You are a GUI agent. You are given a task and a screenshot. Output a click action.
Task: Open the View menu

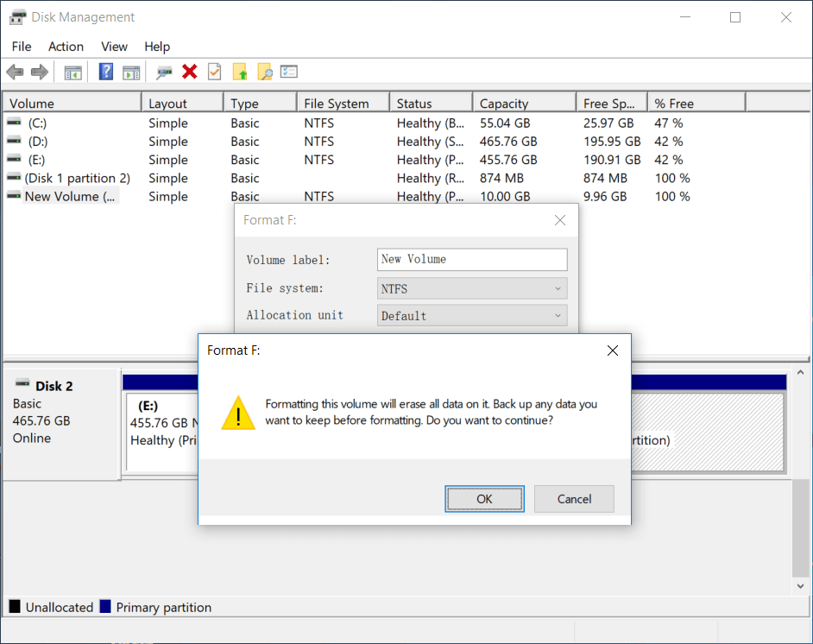(114, 47)
